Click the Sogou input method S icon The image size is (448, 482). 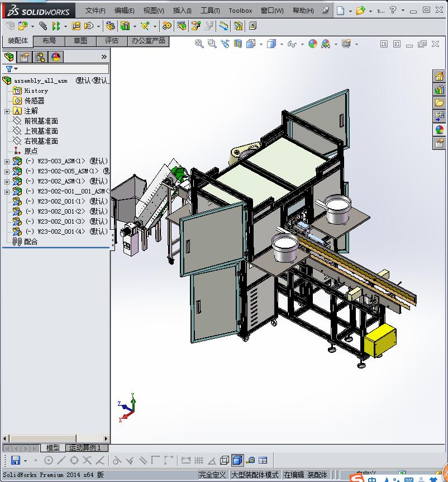coord(357,478)
